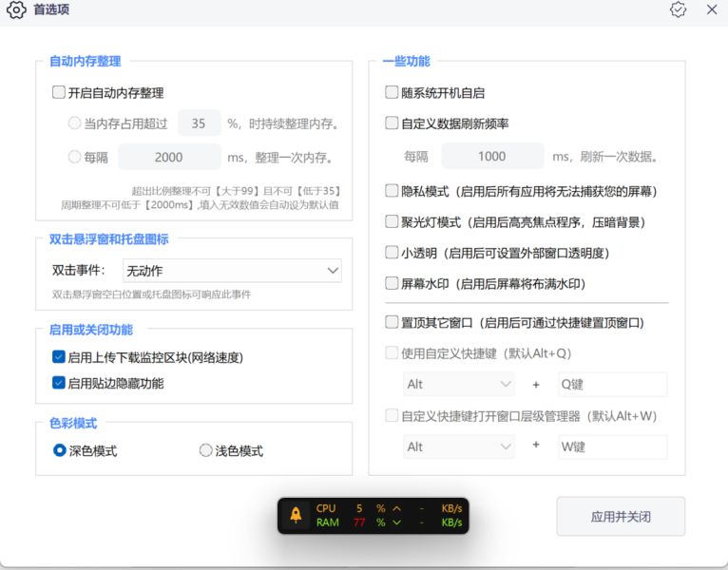Viewport: 728px width, 570px height.
Task: Click the upload speed KB/s readout
Action: click(x=451, y=508)
